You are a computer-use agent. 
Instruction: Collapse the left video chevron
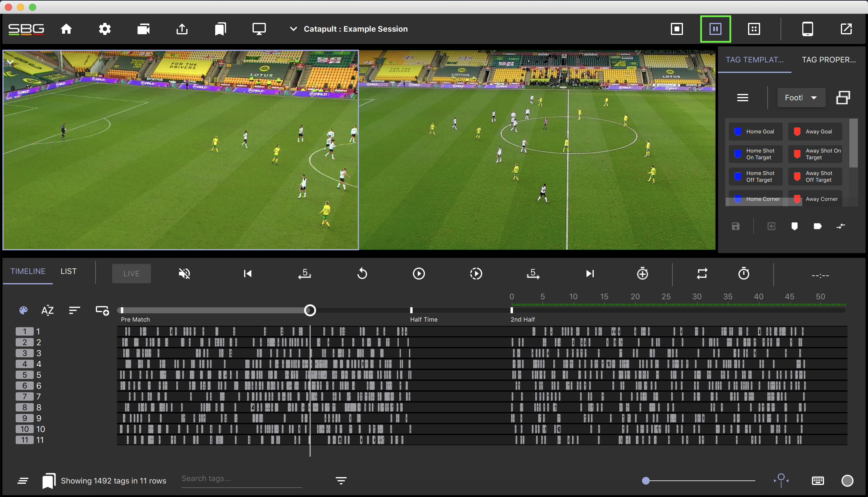point(10,62)
